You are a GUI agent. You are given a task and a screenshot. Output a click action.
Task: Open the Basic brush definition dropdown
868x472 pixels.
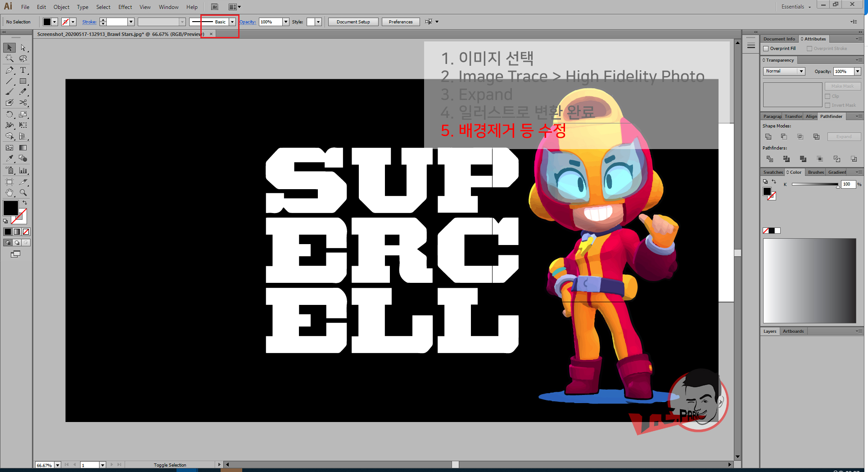tap(232, 22)
